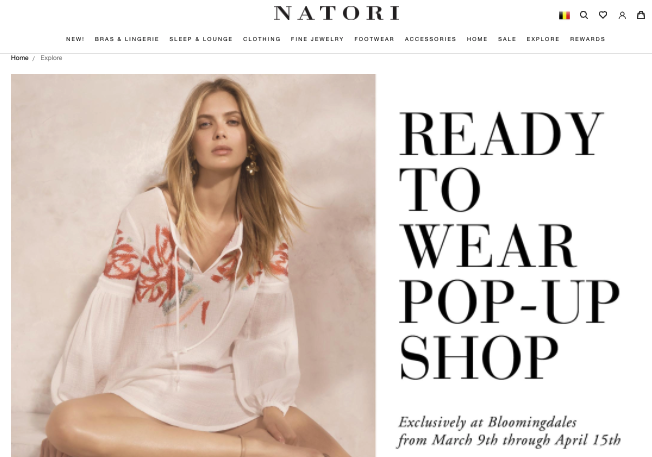The width and height of the screenshot is (652, 457).
Task: Open the country selector flag icon
Action: click(564, 15)
